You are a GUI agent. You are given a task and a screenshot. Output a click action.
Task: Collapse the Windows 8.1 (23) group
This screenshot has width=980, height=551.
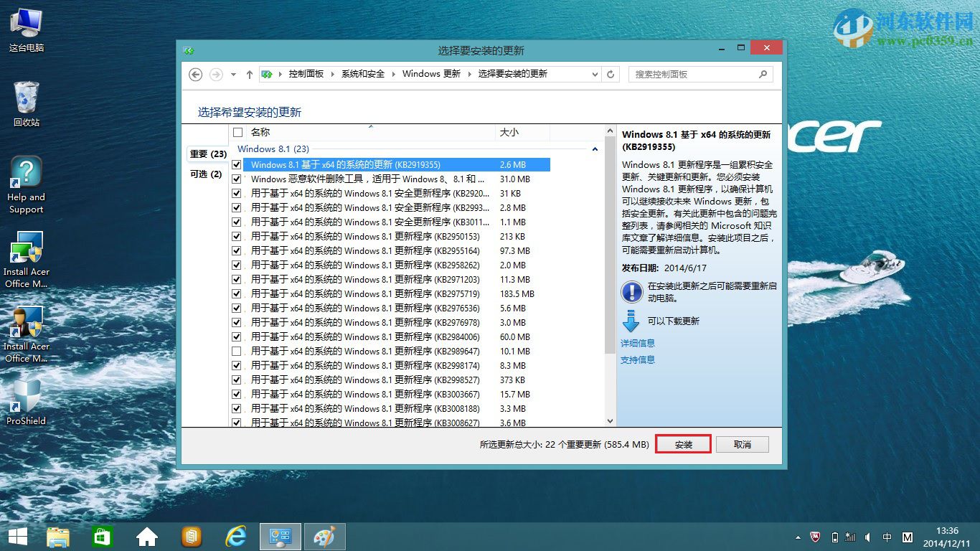[595, 149]
